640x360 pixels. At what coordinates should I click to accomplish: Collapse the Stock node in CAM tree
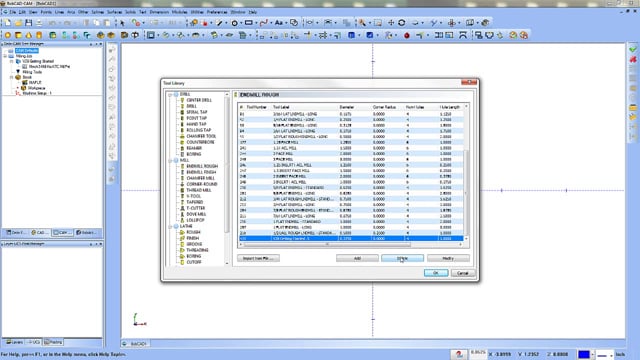point(11,77)
